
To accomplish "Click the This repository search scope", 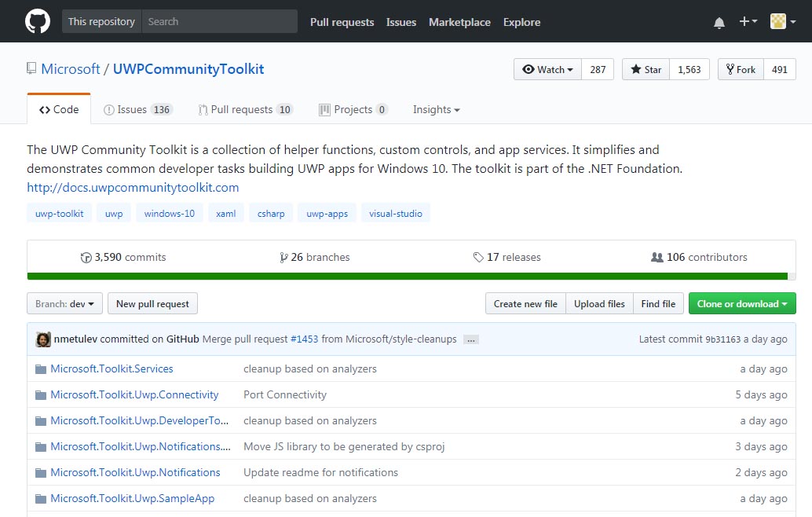I will [x=101, y=21].
